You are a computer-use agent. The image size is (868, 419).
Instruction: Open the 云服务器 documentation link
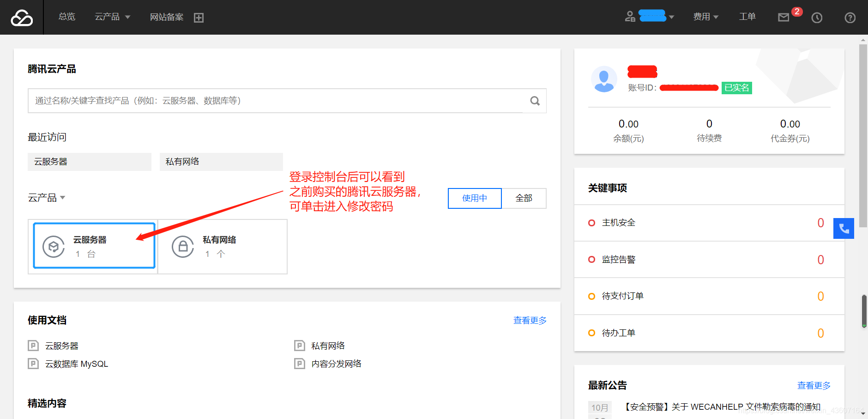(62, 346)
